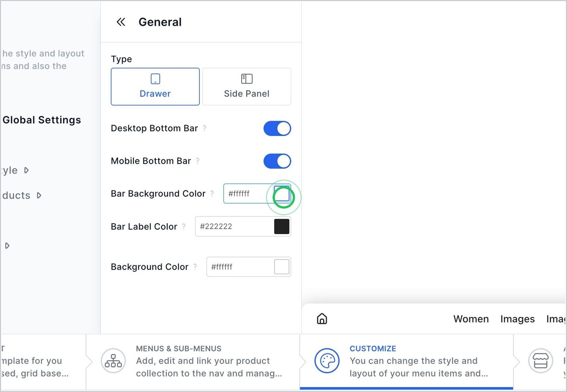Open the Background Color white swatch
567x392 pixels.
pyautogui.click(x=282, y=267)
